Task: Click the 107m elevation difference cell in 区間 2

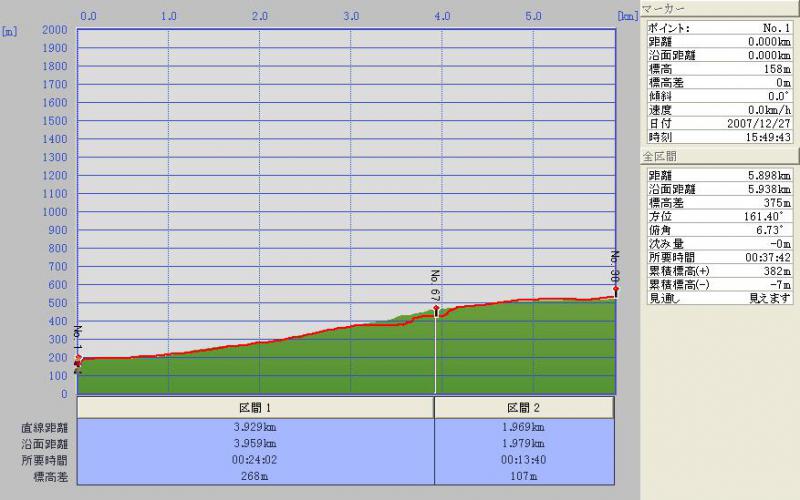Action: 524,476
